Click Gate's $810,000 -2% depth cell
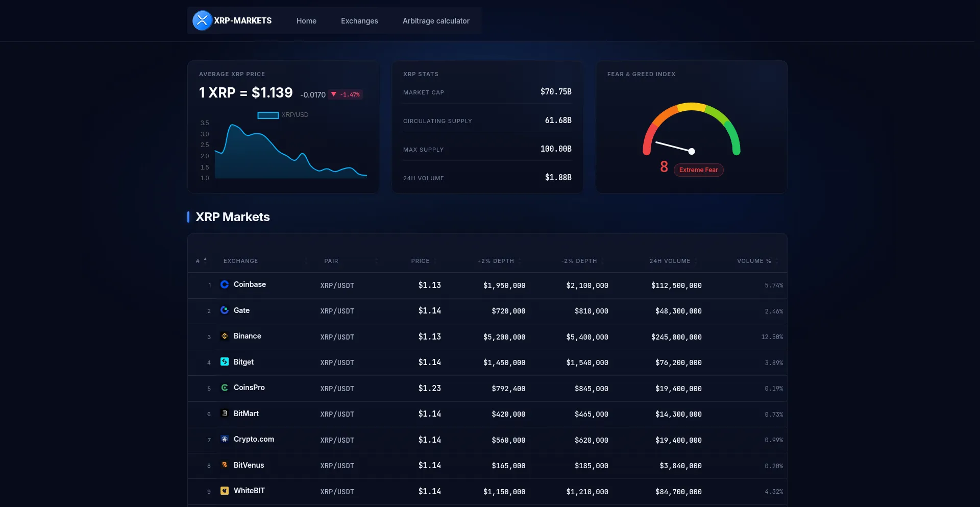Viewport: 980px width, 507px height. pyautogui.click(x=591, y=311)
